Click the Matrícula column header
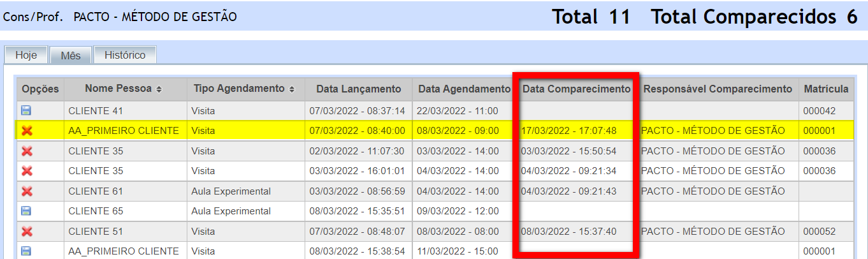 (826, 89)
